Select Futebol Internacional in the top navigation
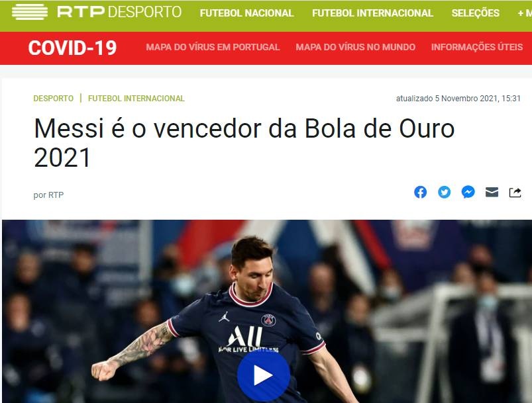532x403 pixels. pyautogui.click(x=372, y=13)
